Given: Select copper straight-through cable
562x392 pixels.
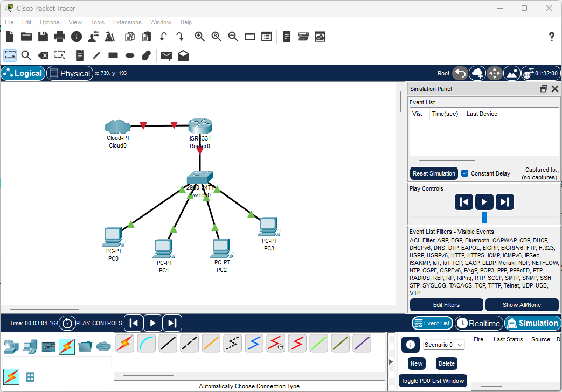Looking at the screenshot, I should [168, 343].
